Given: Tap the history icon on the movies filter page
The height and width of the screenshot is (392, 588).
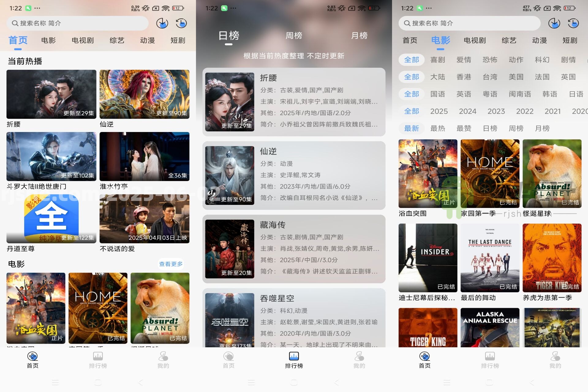Looking at the screenshot, I should pyautogui.click(x=573, y=23).
